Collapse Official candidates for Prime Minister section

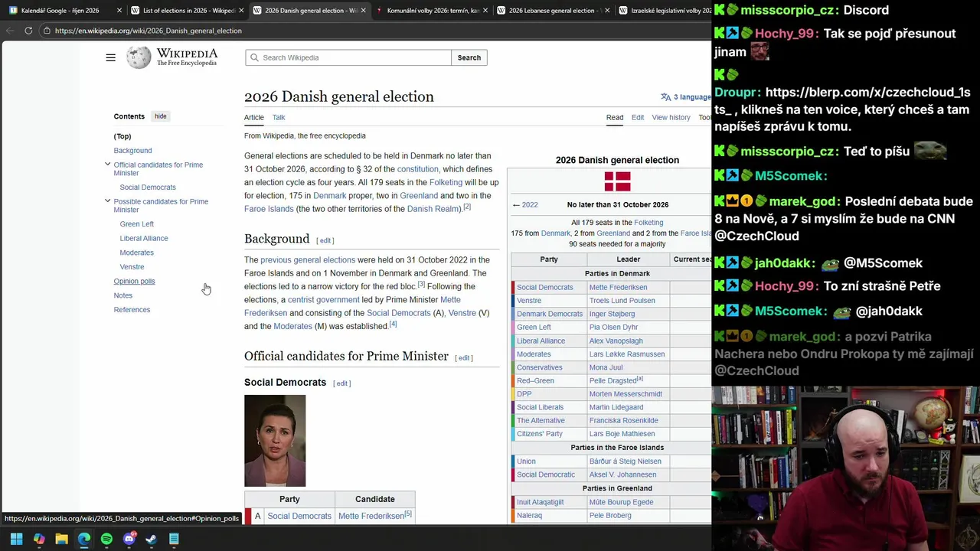point(107,165)
